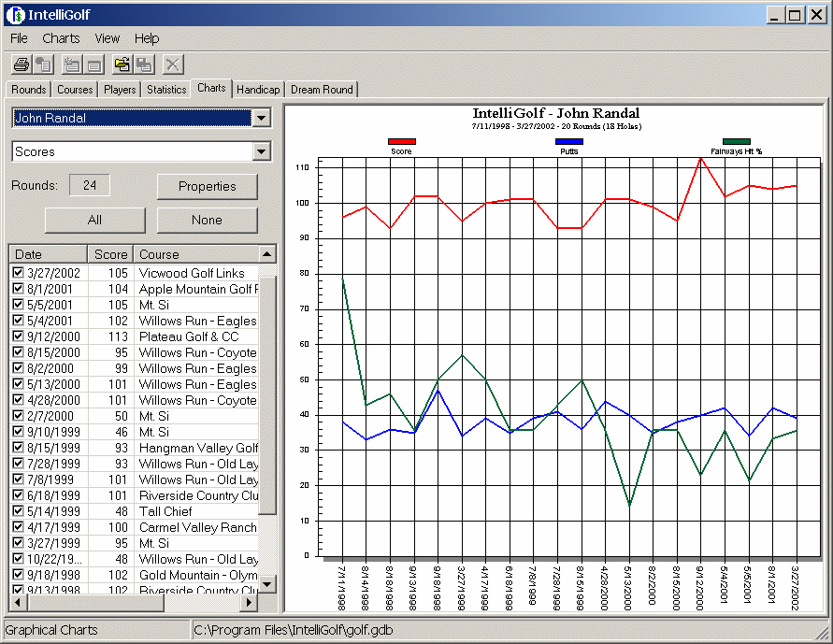Click the None button

[x=208, y=220]
